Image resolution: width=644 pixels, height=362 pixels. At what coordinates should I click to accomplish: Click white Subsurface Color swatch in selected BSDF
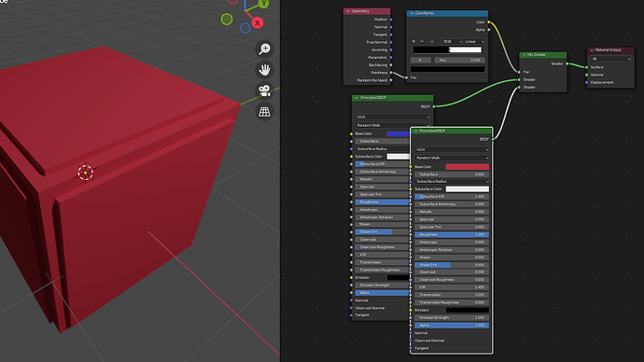(x=468, y=188)
